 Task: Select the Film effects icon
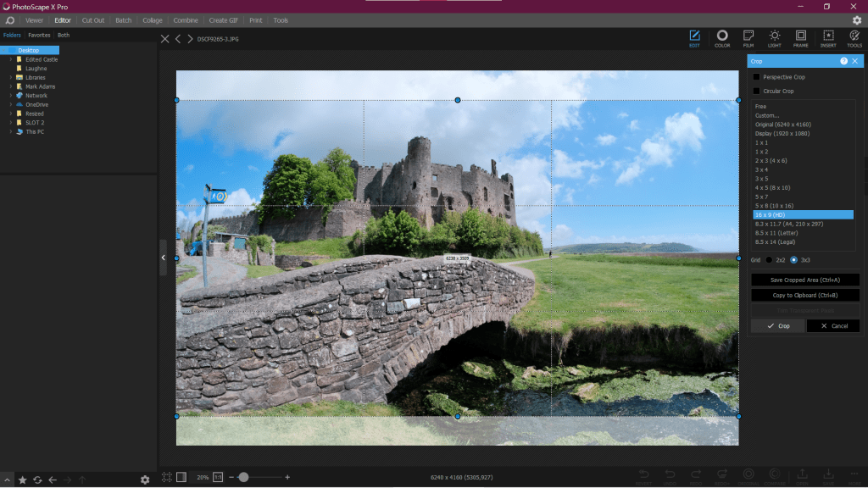[x=748, y=36]
